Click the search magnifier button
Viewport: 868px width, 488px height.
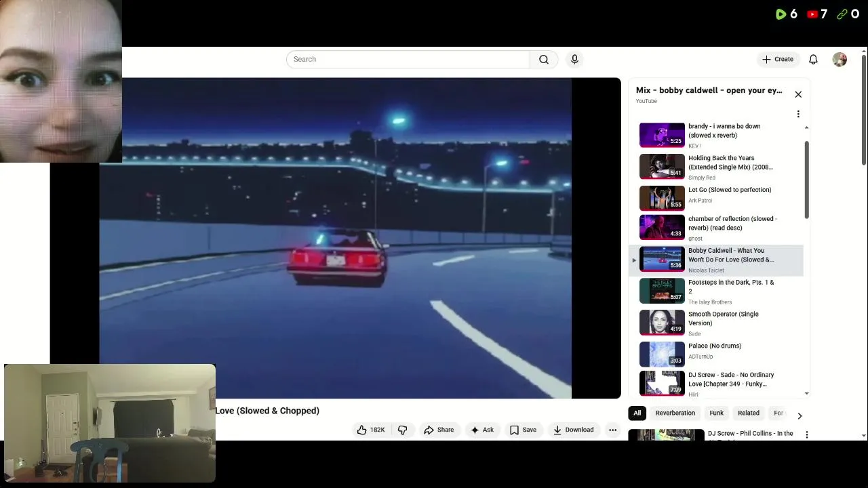[543, 60]
